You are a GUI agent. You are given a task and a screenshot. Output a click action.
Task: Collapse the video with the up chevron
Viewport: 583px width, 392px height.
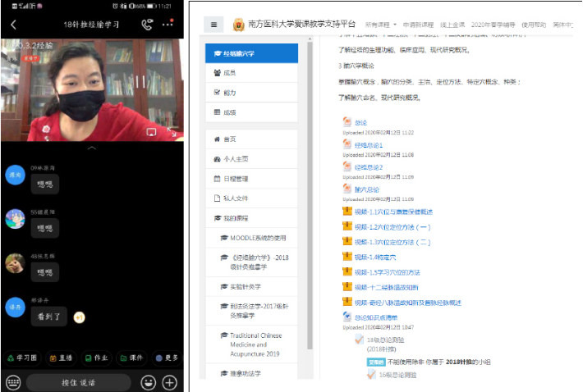coord(92,148)
